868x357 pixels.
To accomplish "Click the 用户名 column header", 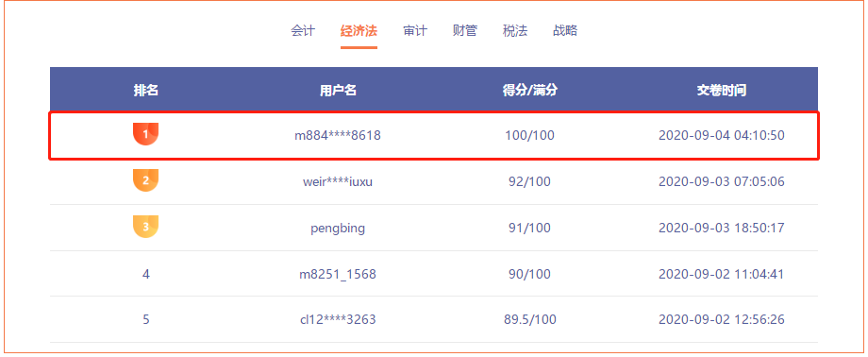I will click(338, 91).
